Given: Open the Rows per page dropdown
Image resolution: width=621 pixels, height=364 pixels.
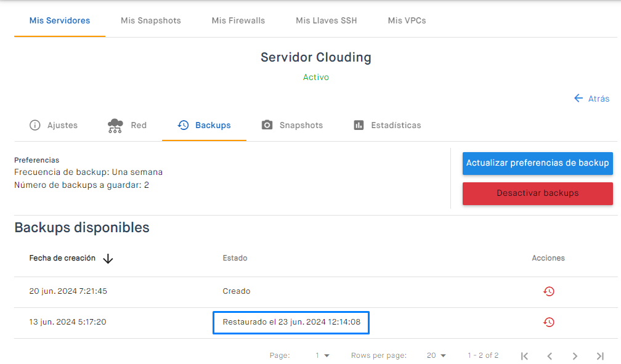Looking at the screenshot, I should [x=436, y=355].
